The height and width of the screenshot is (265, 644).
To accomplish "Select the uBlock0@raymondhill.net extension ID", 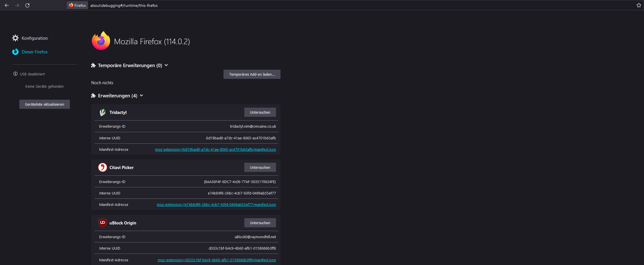I will click(x=255, y=237).
